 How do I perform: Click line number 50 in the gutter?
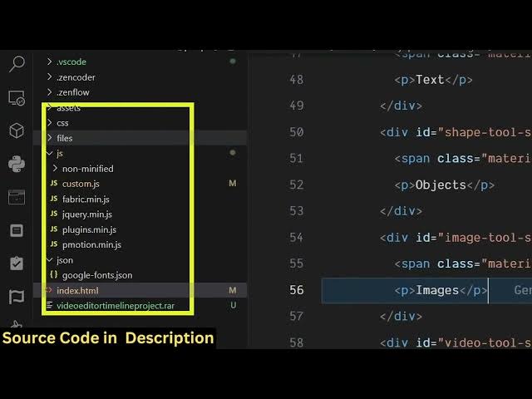coord(296,132)
